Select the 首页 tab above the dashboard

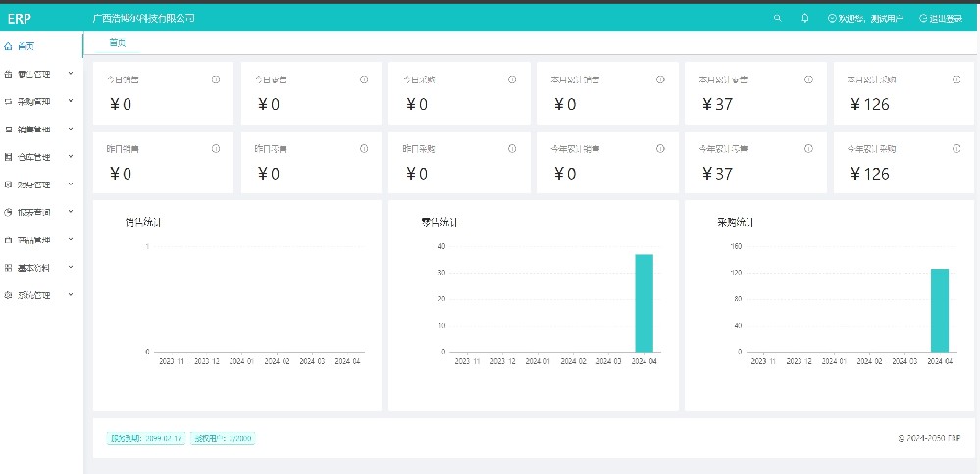tap(117, 43)
